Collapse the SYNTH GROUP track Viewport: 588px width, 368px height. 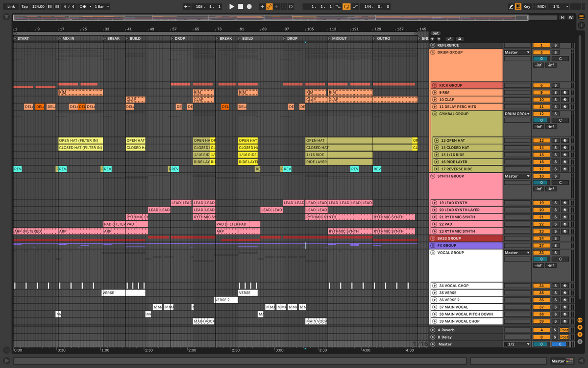(x=433, y=176)
